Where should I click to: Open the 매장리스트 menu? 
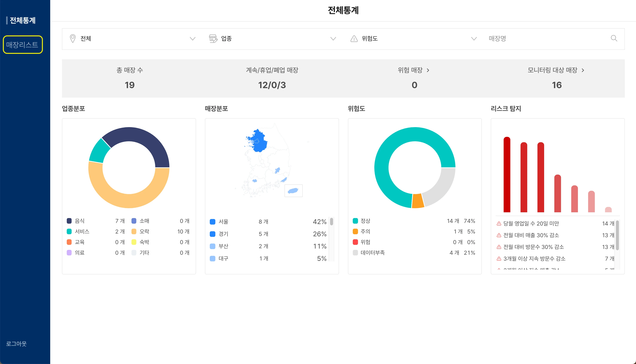23,45
